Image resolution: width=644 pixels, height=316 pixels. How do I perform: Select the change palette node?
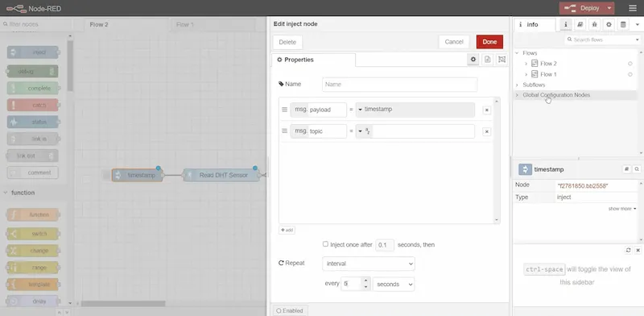point(33,251)
